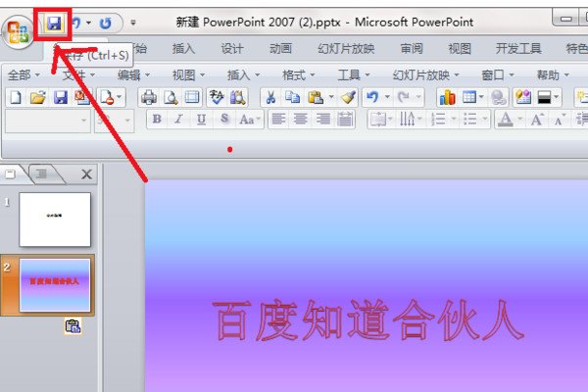
Task: Switch to the 设计 ribbon tab
Action: click(232, 48)
